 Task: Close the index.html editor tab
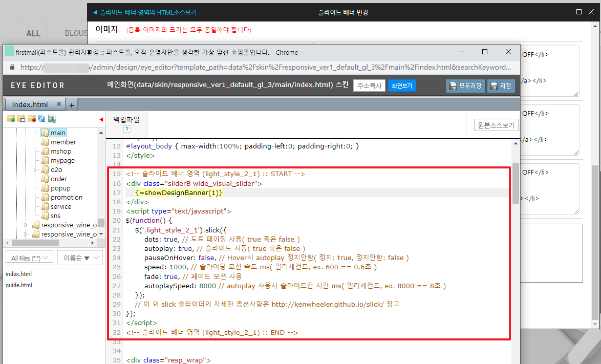pyautogui.click(x=59, y=104)
